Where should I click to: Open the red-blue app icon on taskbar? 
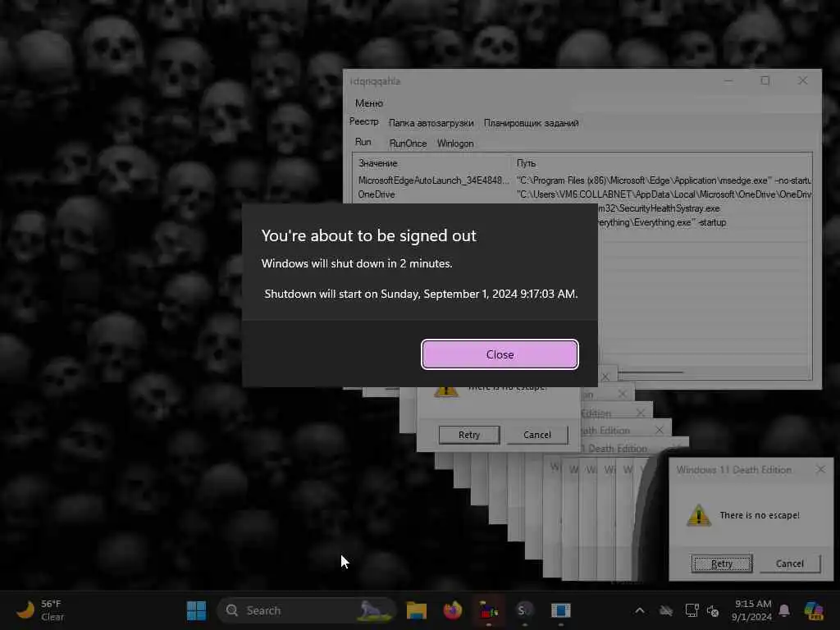[x=489, y=610]
